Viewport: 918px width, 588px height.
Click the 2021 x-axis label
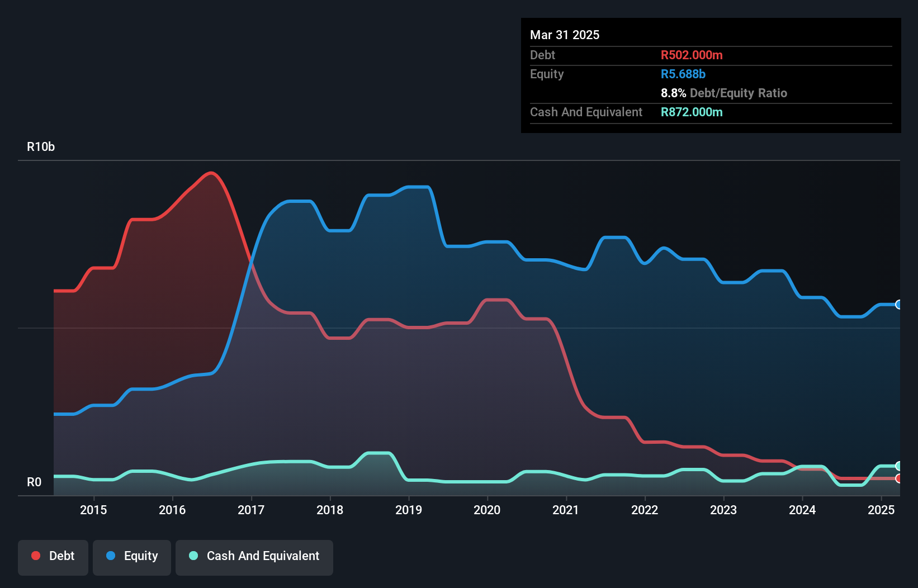566,510
